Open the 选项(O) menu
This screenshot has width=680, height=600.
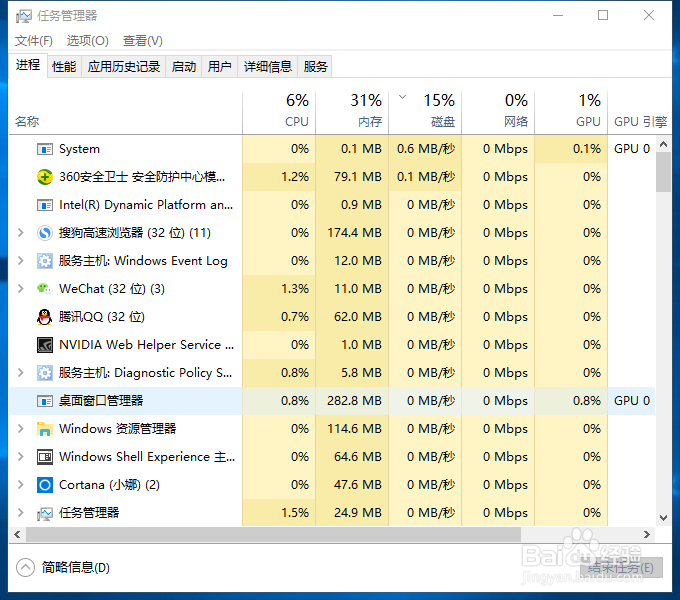click(x=87, y=41)
